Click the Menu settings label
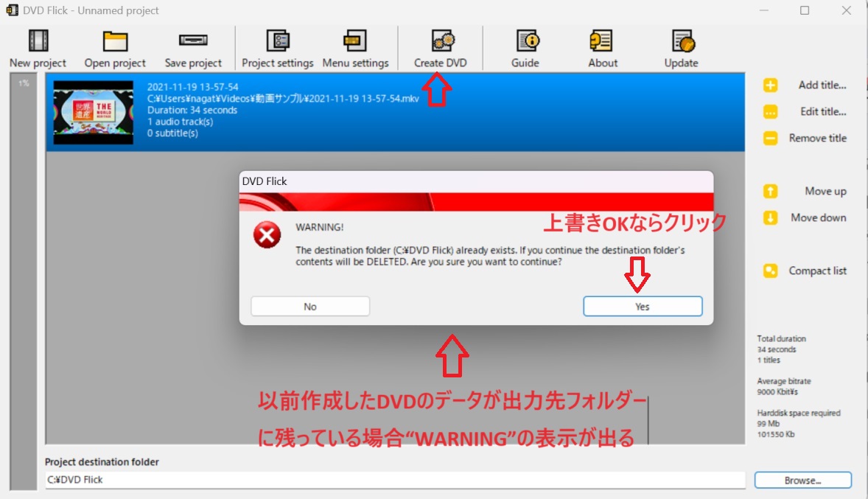The width and height of the screenshot is (868, 499). click(355, 63)
